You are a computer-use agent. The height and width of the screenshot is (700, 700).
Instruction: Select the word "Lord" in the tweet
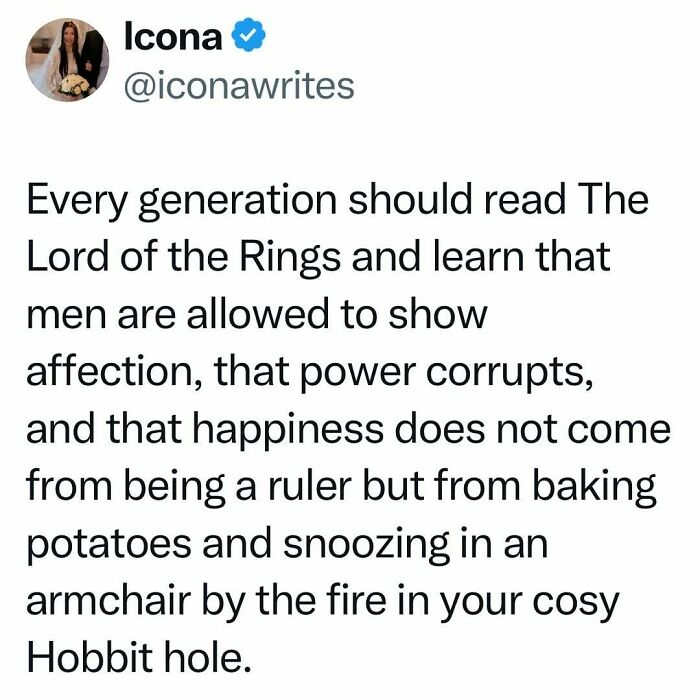pos(68,257)
